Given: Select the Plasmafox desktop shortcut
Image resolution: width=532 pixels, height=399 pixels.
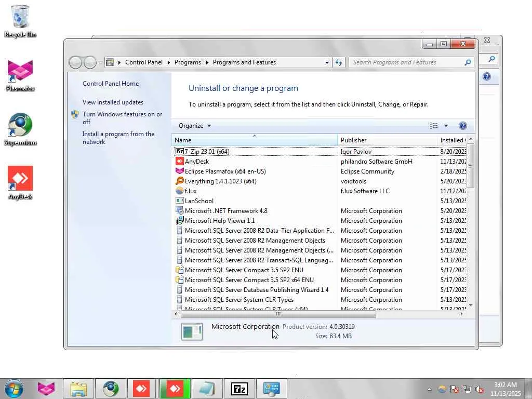Looking at the screenshot, I should coord(20,76).
